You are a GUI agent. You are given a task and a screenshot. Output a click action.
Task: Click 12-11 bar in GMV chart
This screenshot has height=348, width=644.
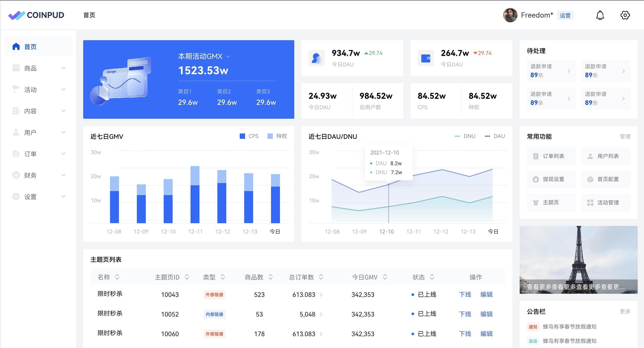pos(195,195)
